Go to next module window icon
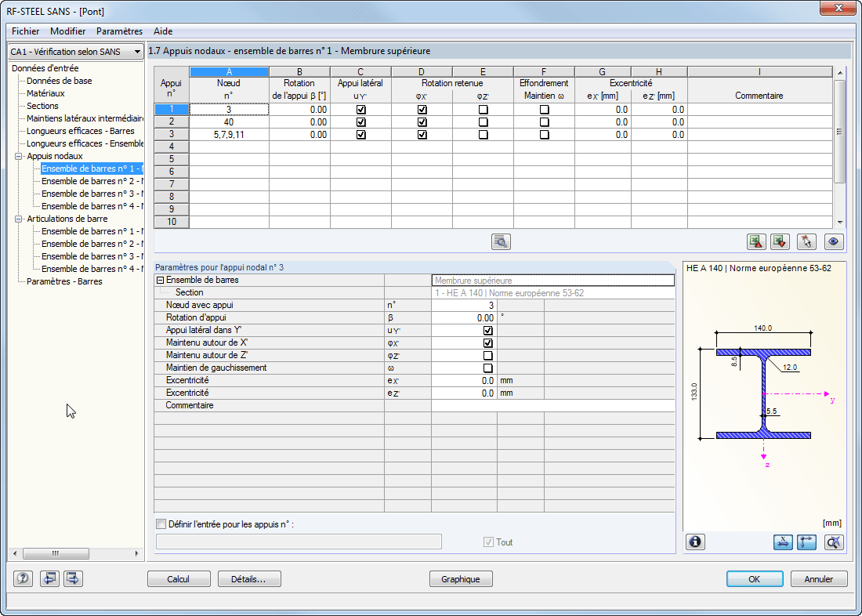 (73, 578)
